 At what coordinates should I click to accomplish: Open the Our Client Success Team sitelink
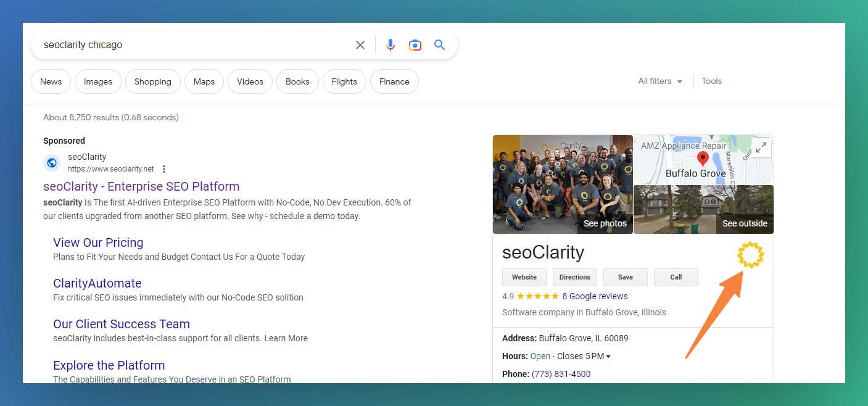point(122,324)
